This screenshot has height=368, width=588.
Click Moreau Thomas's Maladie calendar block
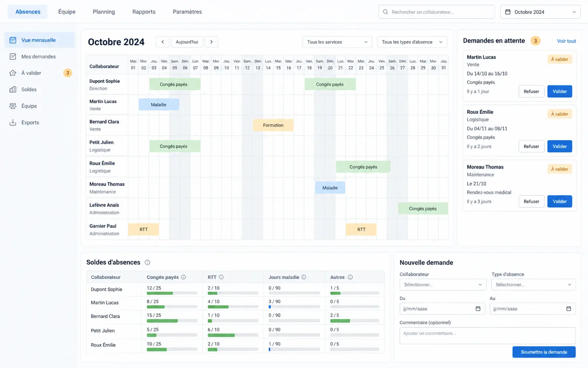pyautogui.click(x=330, y=188)
